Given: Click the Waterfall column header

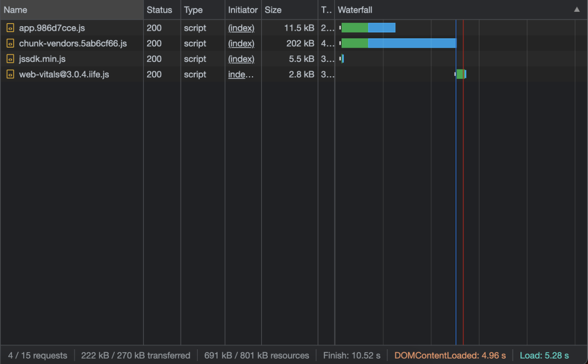Looking at the screenshot, I should click(461, 10).
